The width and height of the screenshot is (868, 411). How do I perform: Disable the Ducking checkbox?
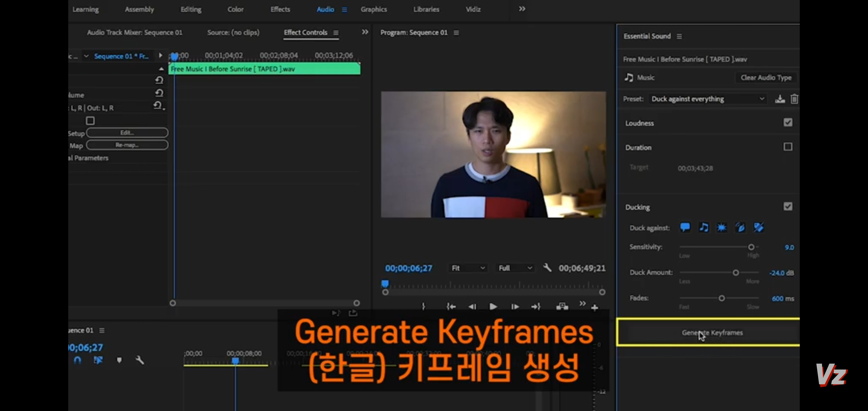[788, 206]
